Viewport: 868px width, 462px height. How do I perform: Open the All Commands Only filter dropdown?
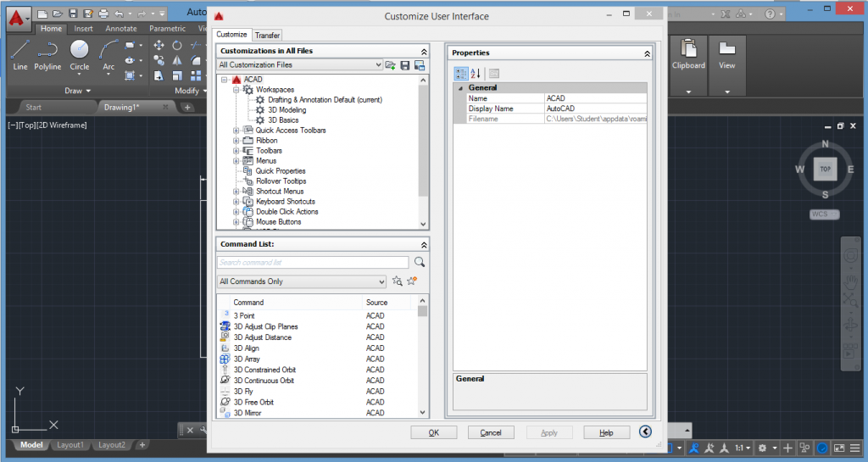tap(302, 281)
